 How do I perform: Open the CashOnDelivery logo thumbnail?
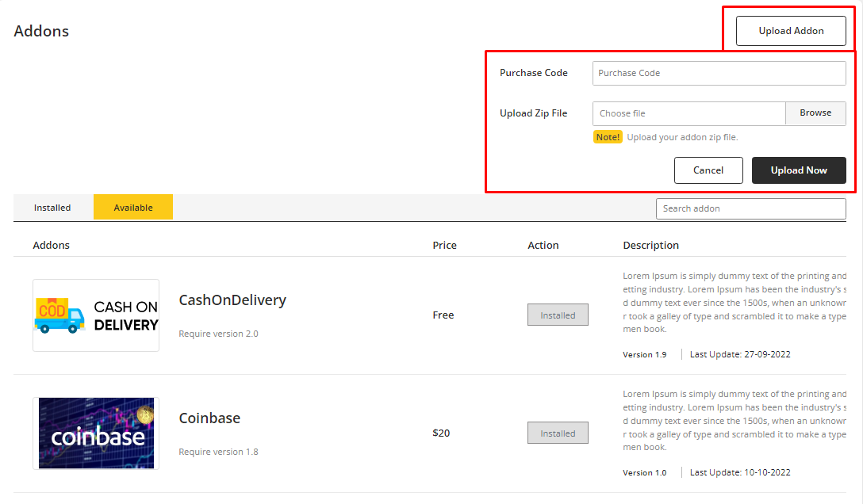pos(96,315)
